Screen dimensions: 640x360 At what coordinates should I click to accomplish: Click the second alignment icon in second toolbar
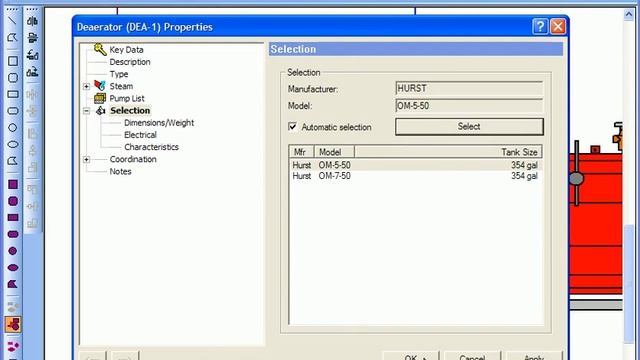[x=32, y=38]
